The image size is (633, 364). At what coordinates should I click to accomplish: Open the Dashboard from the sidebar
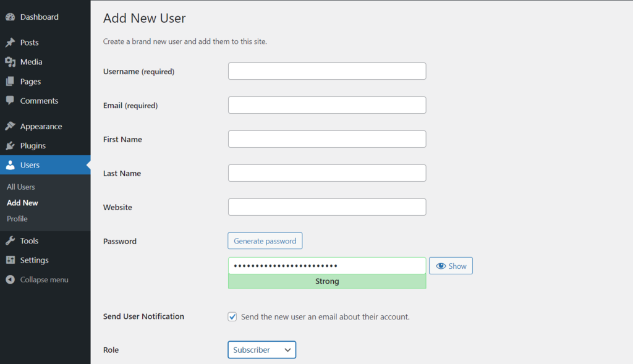point(11,17)
